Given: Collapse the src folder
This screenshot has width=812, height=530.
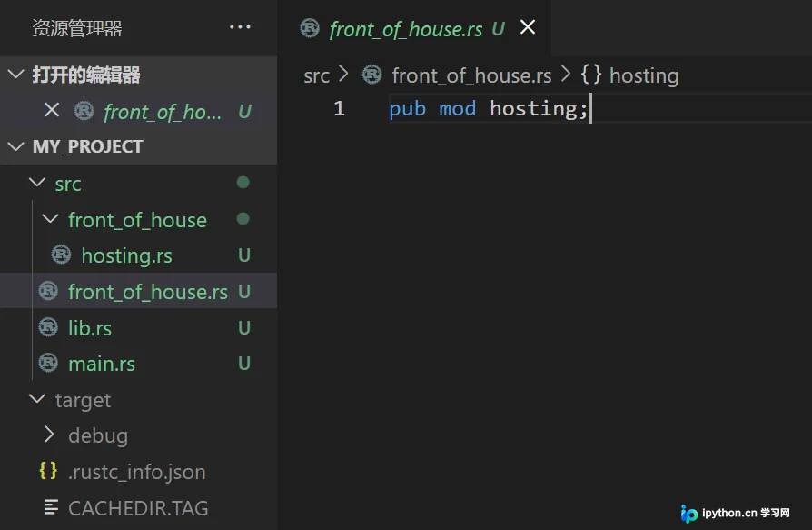Looking at the screenshot, I should coord(37,183).
